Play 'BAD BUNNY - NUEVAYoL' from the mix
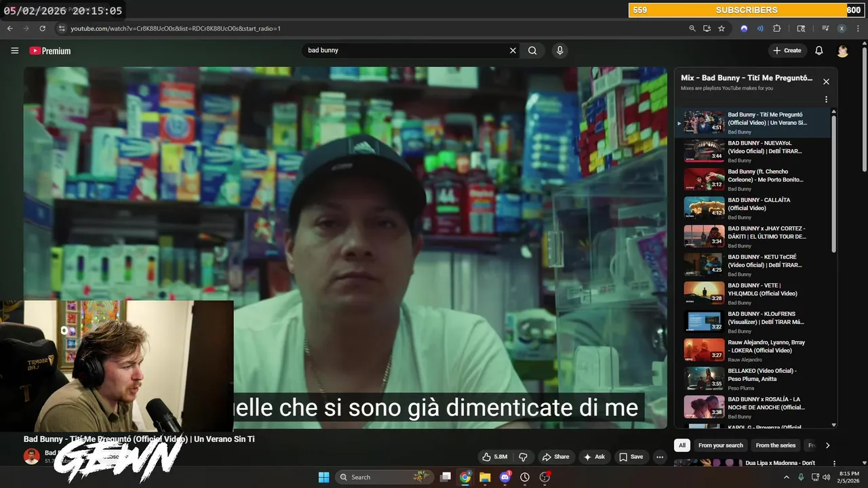Image resolution: width=868 pixels, height=488 pixels. click(x=752, y=151)
